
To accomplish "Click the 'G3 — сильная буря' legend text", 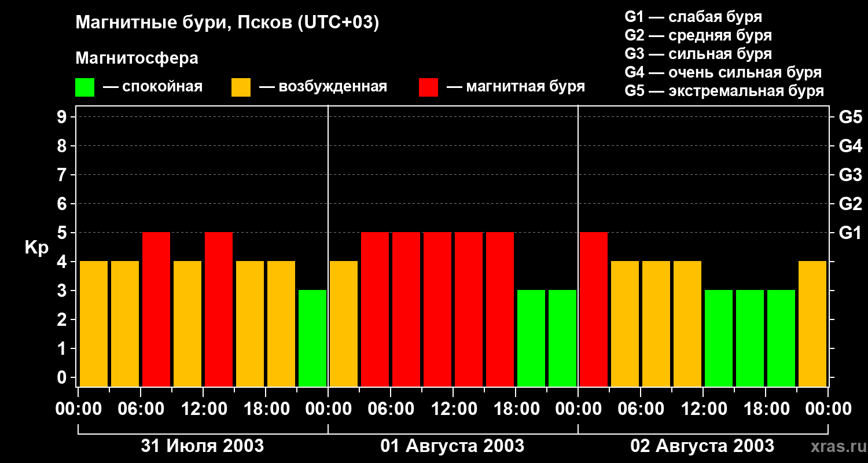I will pyautogui.click(x=698, y=54).
